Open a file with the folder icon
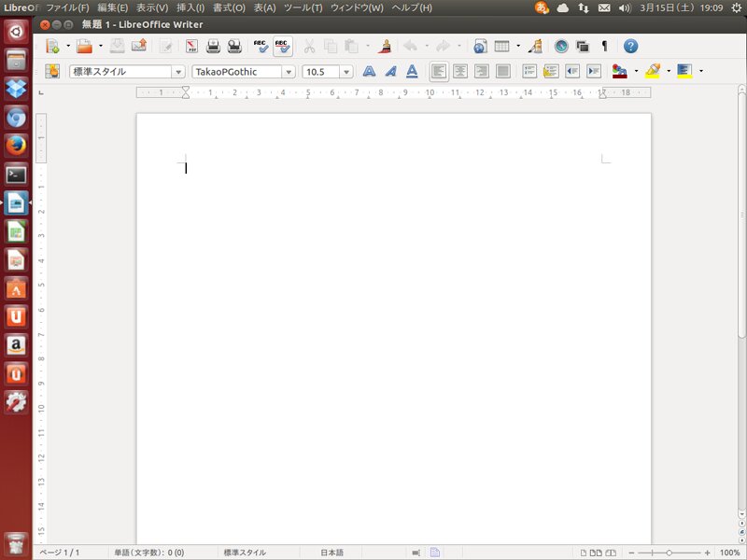The width and height of the screenshot is (747, 560). click(x=84, y=46)
